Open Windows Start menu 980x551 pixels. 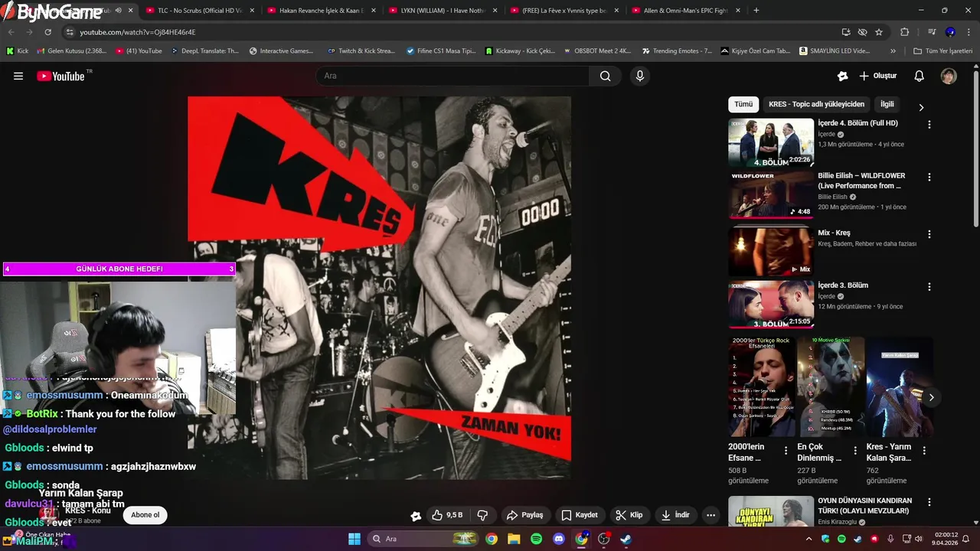point(354,539)
